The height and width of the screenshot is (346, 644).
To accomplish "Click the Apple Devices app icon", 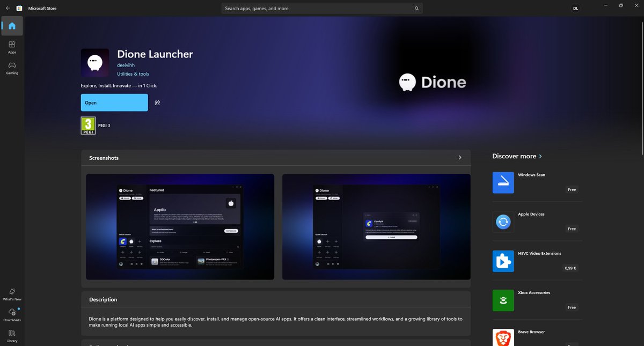I will tap(503, 222).
